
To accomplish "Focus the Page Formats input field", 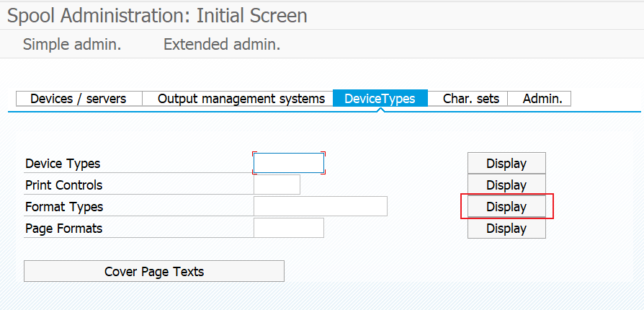I will tap(289, 228).
